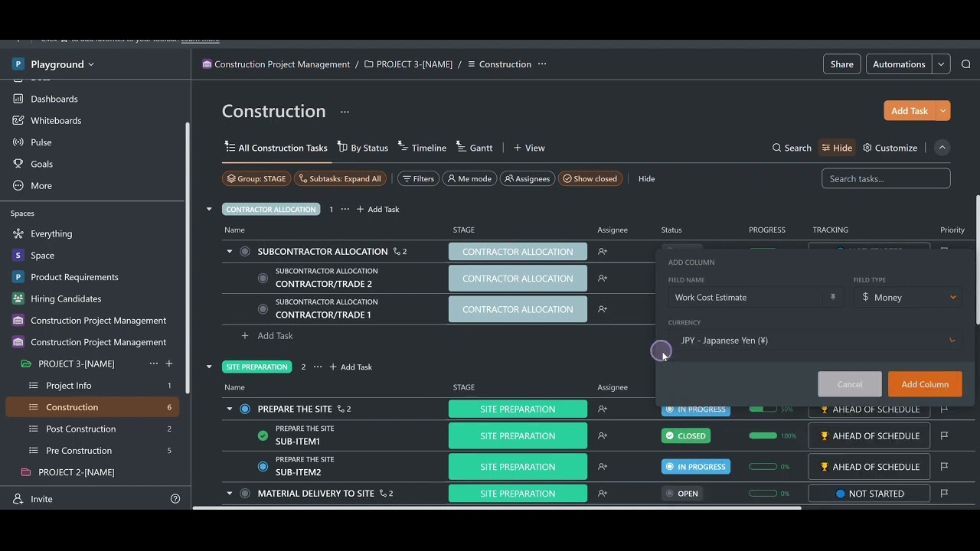Toggle the Show closed filter
The width and height of the screenshot is (980, 551).
point(590,178)
